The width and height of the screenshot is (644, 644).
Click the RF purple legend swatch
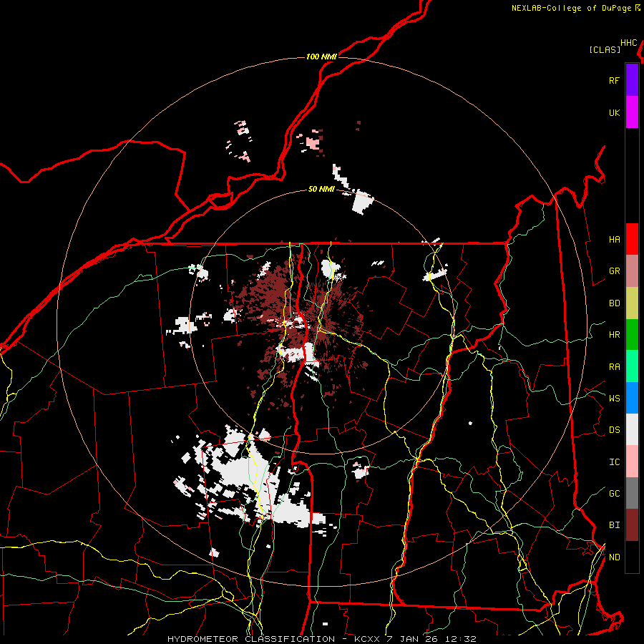pyautogui.click(x=632, y=80)
